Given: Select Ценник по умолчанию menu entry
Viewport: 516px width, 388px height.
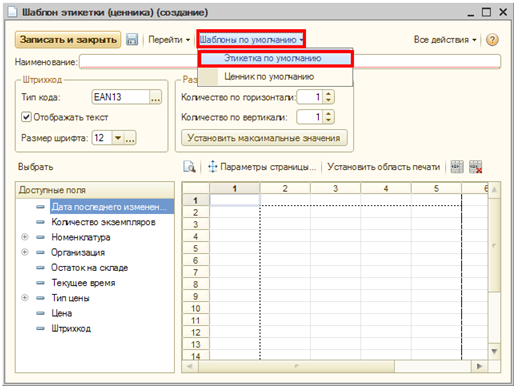Looking at the screenshot, I should pyautogui.click(x=275, y=77).
